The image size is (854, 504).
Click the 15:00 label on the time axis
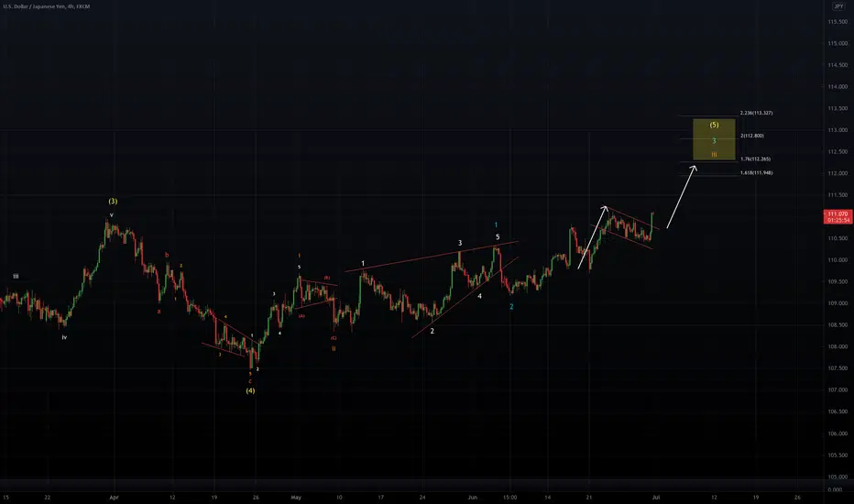pos(509,498)
